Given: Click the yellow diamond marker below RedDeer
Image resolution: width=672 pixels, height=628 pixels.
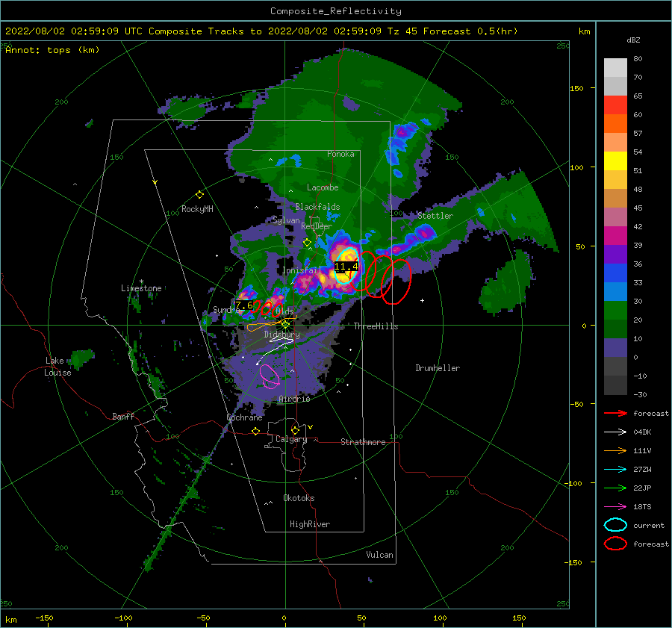Looking at the screenshot, I should [307, 243].
